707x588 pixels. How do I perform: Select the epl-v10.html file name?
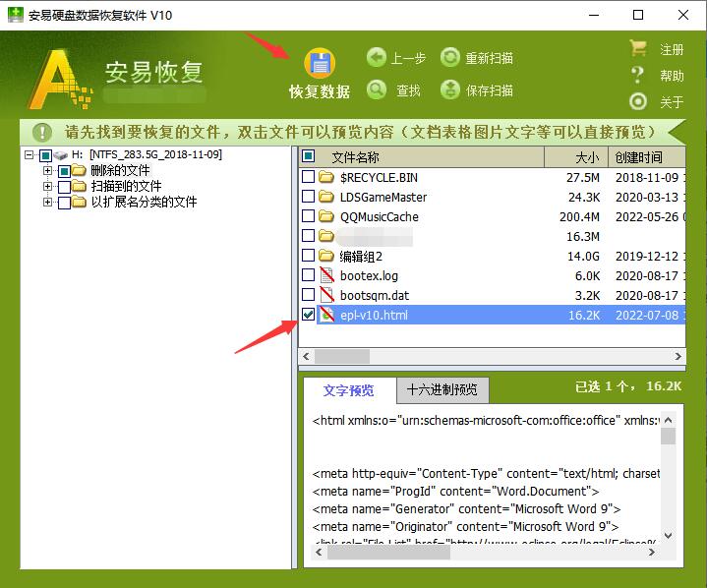pyautogui.click(x=374, y=315)
